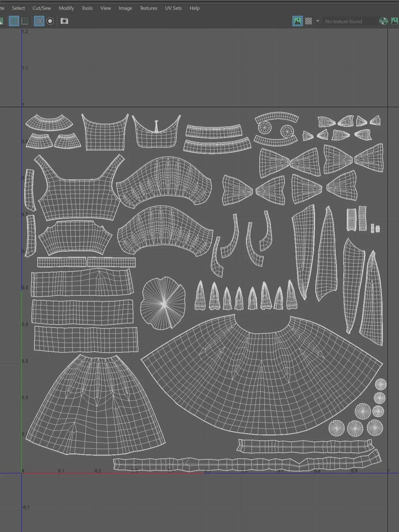Click the isolate select circle icon

(x=50, y=21)
